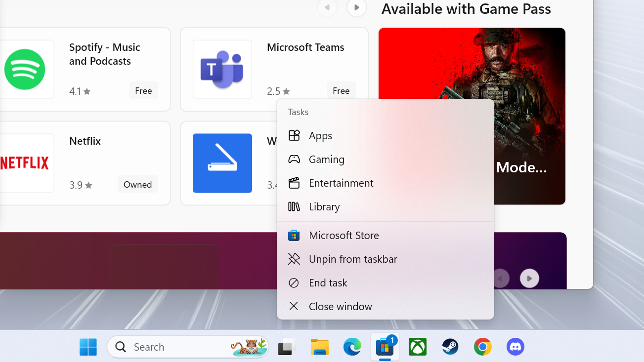Choose Entertainment in the Tasks list
The image size is (644, 362).
pos(341,183)
